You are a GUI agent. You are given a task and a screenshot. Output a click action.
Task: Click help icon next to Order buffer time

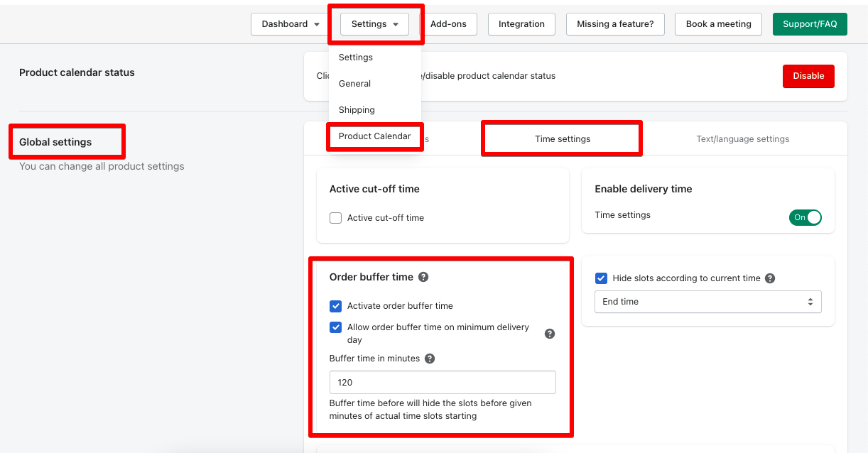(423, 277)
